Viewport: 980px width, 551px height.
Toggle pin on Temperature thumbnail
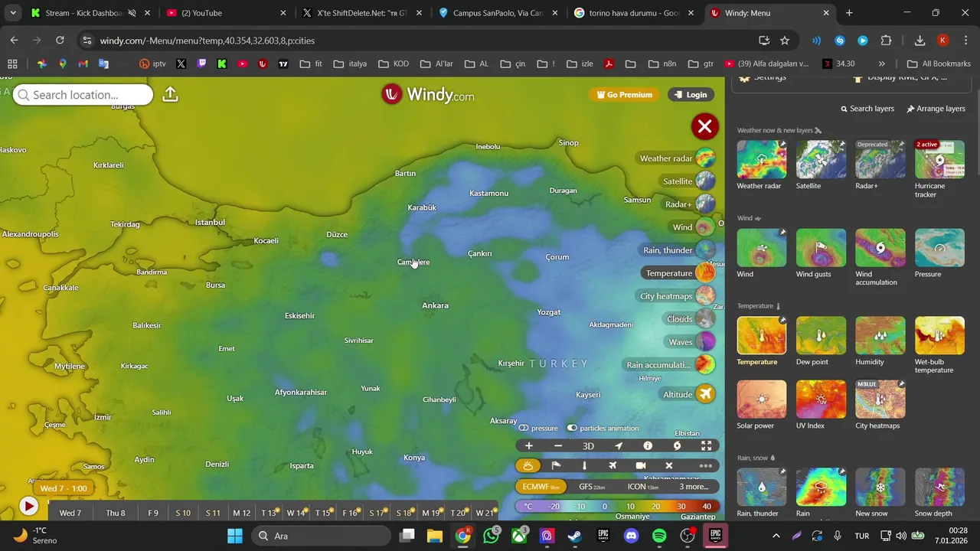782,320
